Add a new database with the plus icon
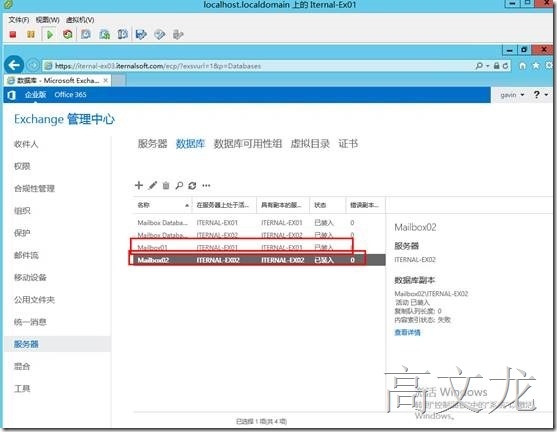The width and height of the screenshot is (557, 432). (x=139, y=185)
